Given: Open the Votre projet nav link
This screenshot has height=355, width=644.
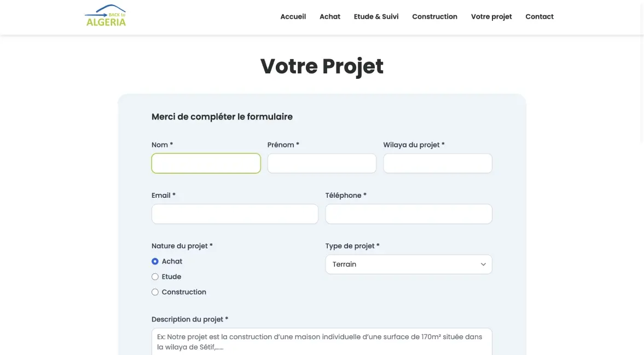Looking at the screenshot, I should 491,17.
